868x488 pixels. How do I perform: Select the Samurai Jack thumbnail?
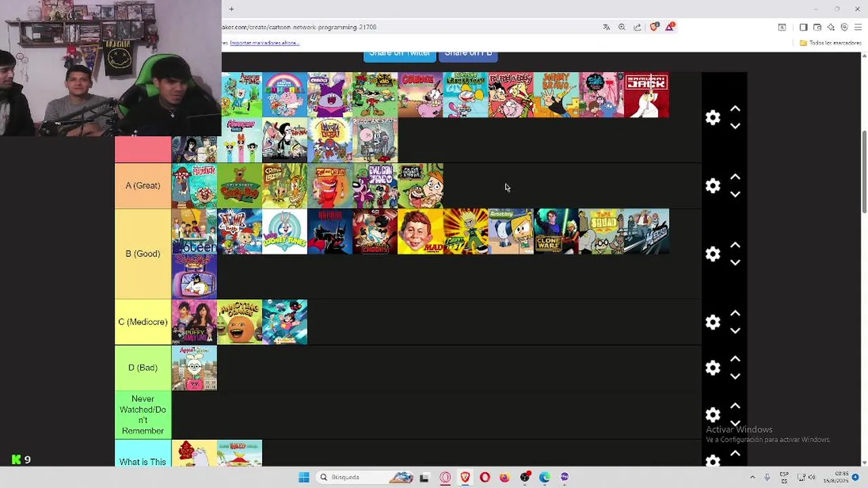tap(646, 95)
